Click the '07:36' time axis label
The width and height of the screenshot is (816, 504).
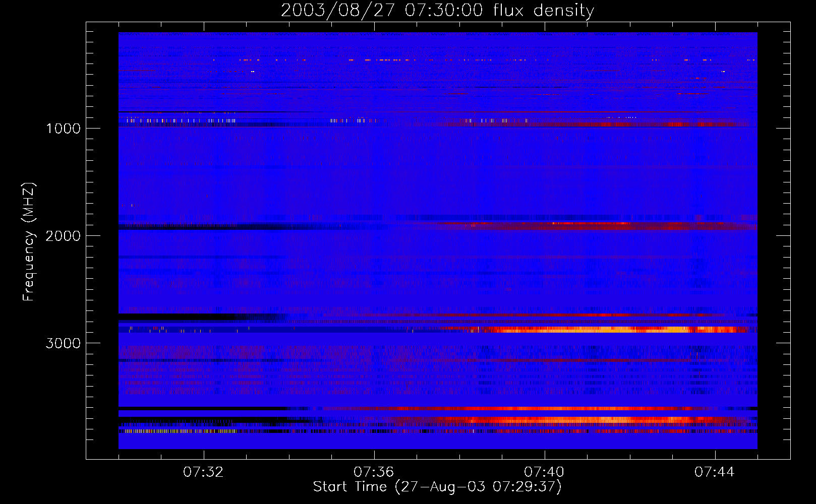pos(374,472)
